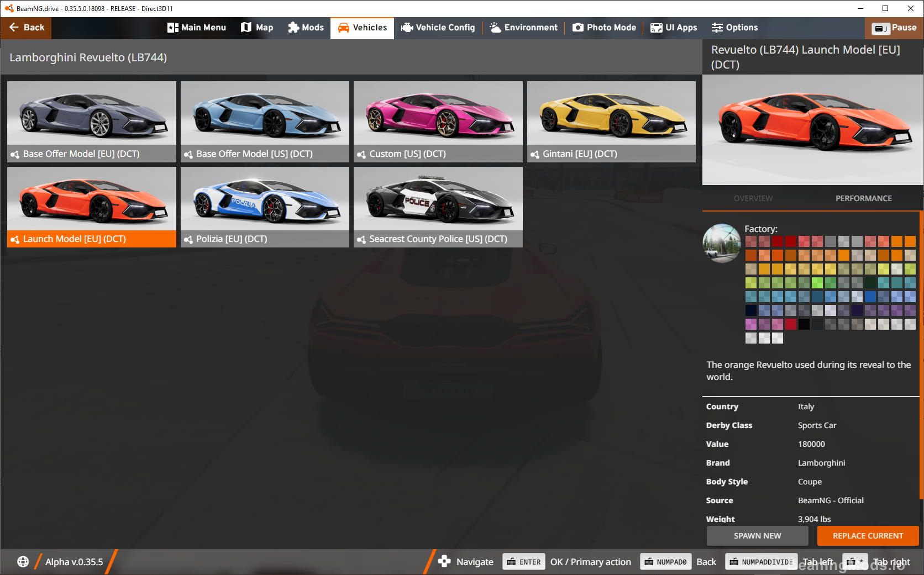Screen dimensions: 924x575
Task: Open Vehicle Config menu
Action: pyautogui.click(x=438, y=28)
